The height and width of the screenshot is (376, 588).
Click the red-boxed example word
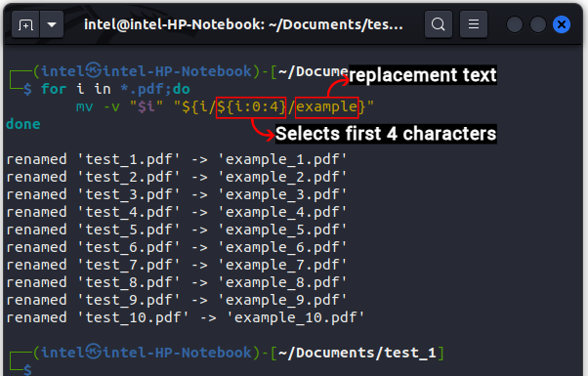(326, 107)
